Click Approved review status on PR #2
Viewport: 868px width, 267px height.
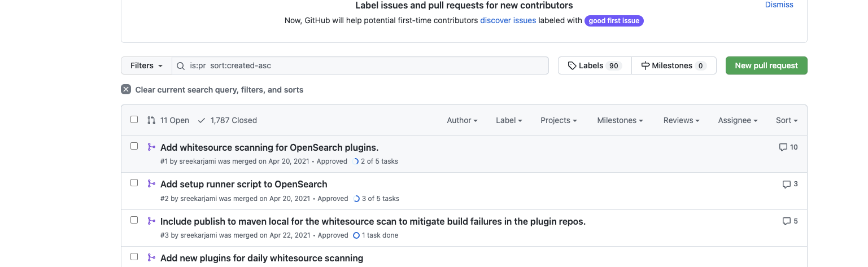(333, 199)
